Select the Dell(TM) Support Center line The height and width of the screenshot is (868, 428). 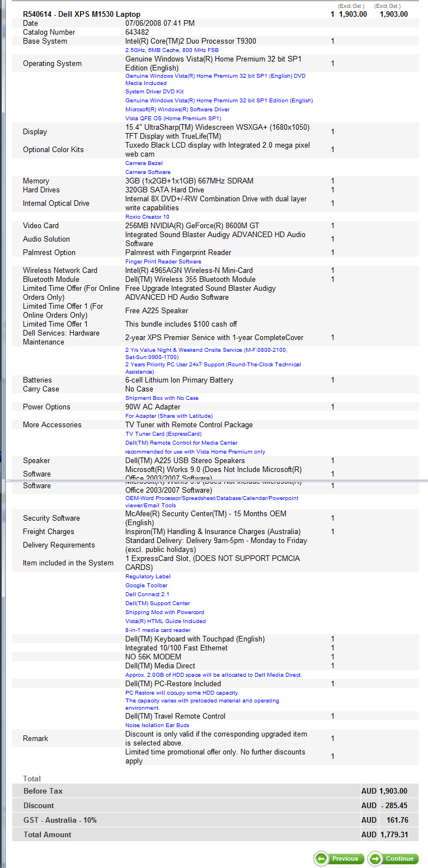point(157,603)
